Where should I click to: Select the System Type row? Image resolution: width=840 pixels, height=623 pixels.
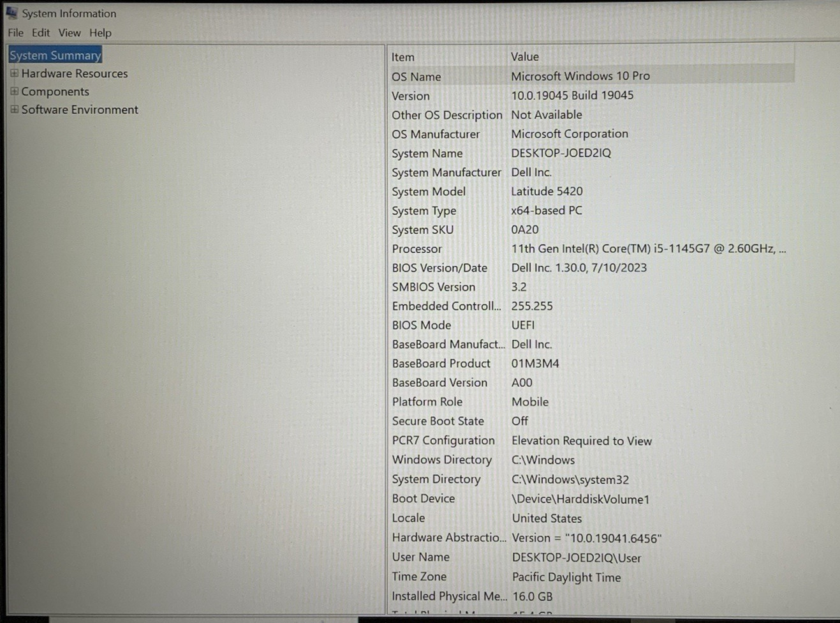(591, 211)
